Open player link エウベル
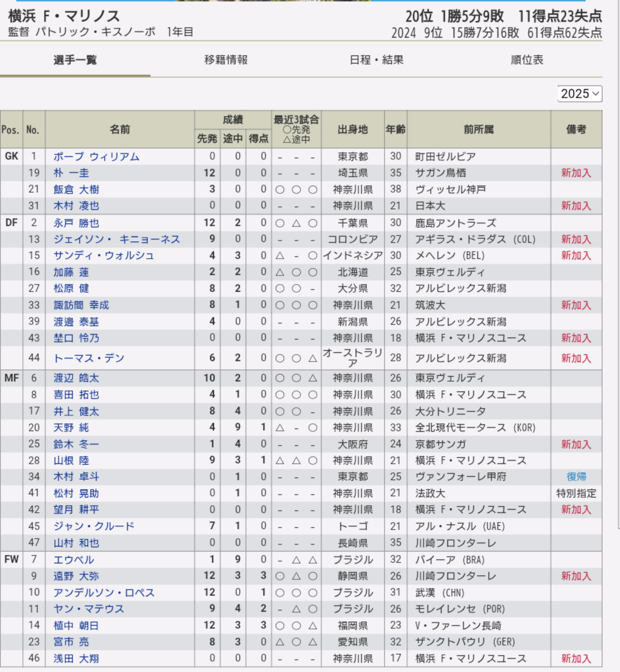This screenshot has height=672, width=620. 74,560
